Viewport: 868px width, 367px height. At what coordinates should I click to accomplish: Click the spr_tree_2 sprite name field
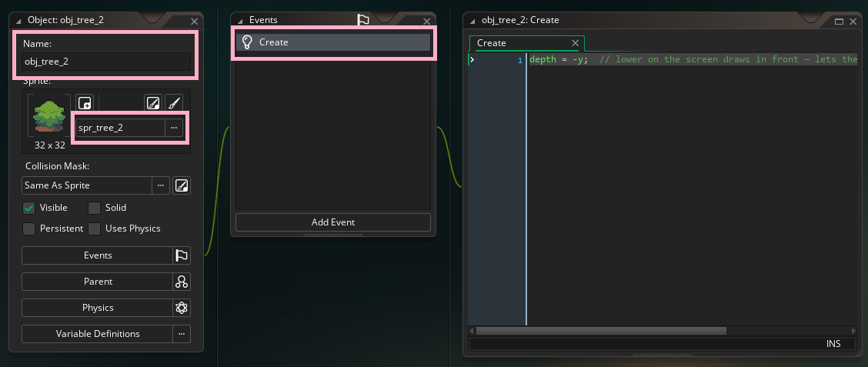click(x=120, y=128)
